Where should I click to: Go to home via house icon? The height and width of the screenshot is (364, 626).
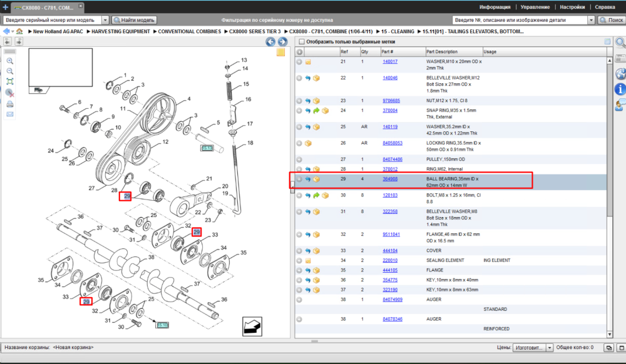coord(19,31)
